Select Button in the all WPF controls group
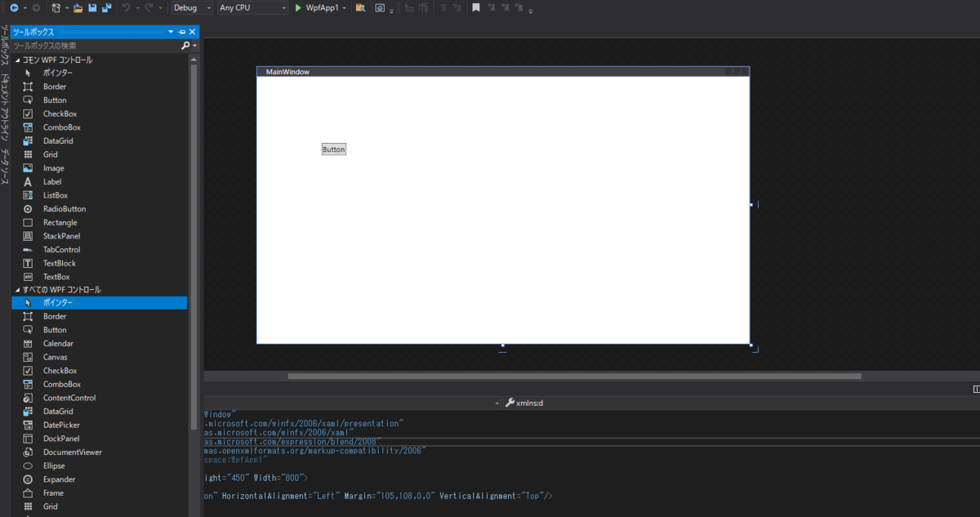Image resolution: width=980 pixels, height=517 pixels. point(100,330)
